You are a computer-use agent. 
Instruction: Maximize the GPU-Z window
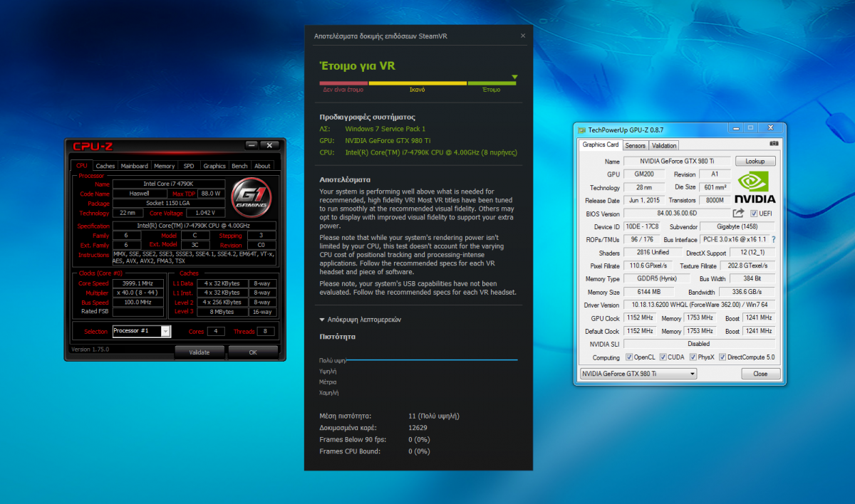click(x=750, y=128)
